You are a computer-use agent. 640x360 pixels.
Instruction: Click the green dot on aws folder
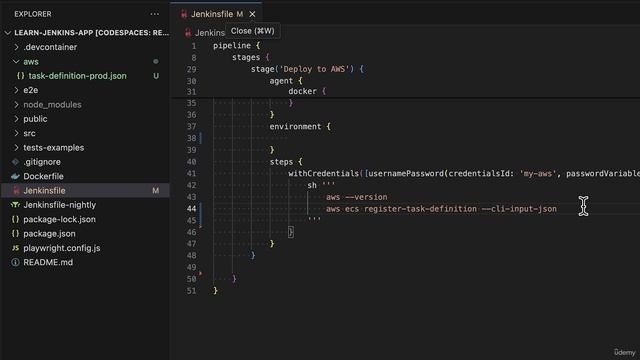pyautogui.click(x=156, y=61)
